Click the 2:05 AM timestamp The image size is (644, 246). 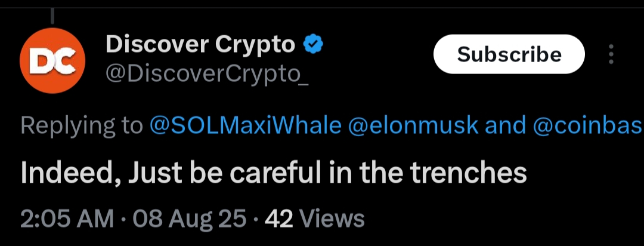tap(67, 219)
